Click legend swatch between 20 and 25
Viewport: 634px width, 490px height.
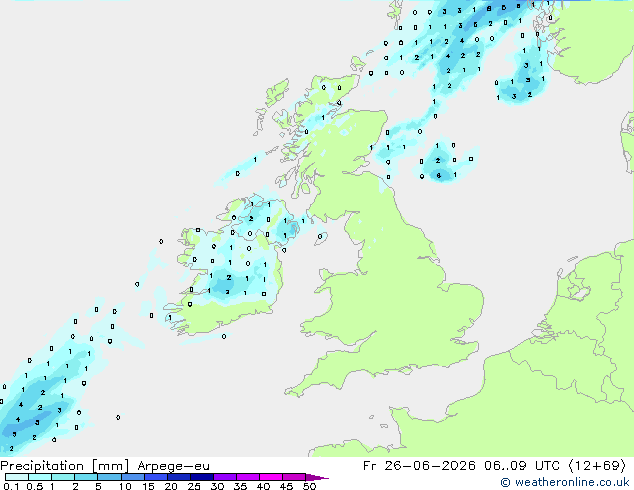click(x=179, y=477)
